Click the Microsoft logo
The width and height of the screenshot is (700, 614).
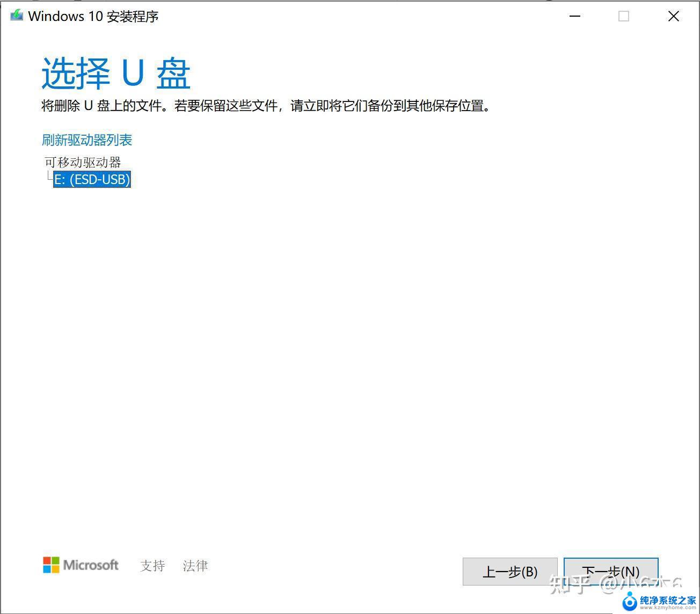[81, 565]
